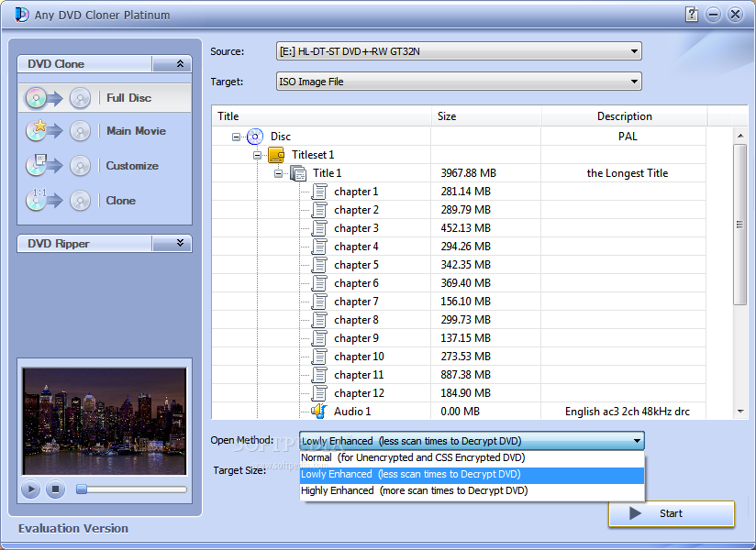756x550 pixels.
Task: Select the chapter 11 row label
Action: tap(359, 375)
